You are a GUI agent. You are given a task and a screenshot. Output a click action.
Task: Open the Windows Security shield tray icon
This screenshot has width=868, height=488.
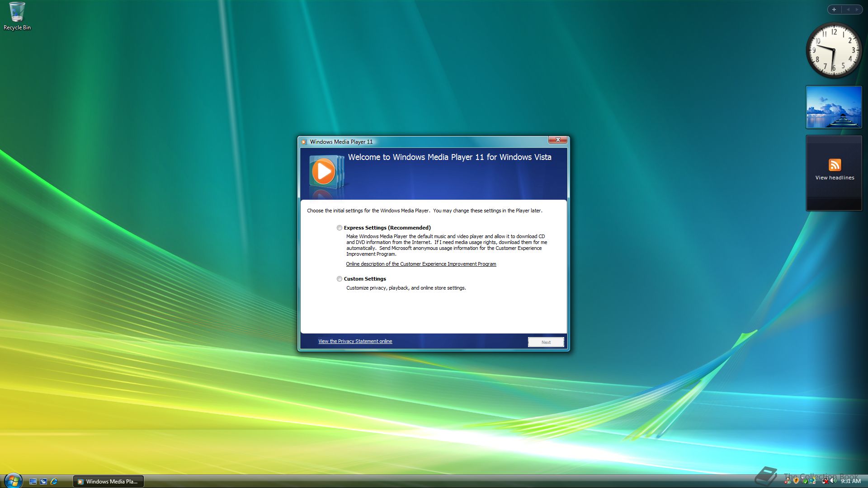click(796, 481)
